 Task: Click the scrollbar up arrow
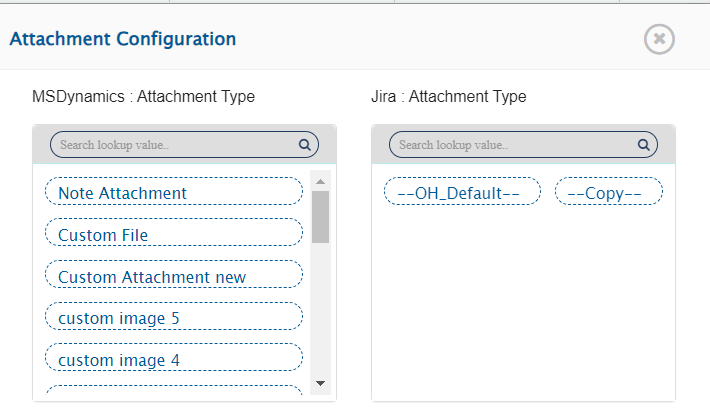click(x=320, y=182)
